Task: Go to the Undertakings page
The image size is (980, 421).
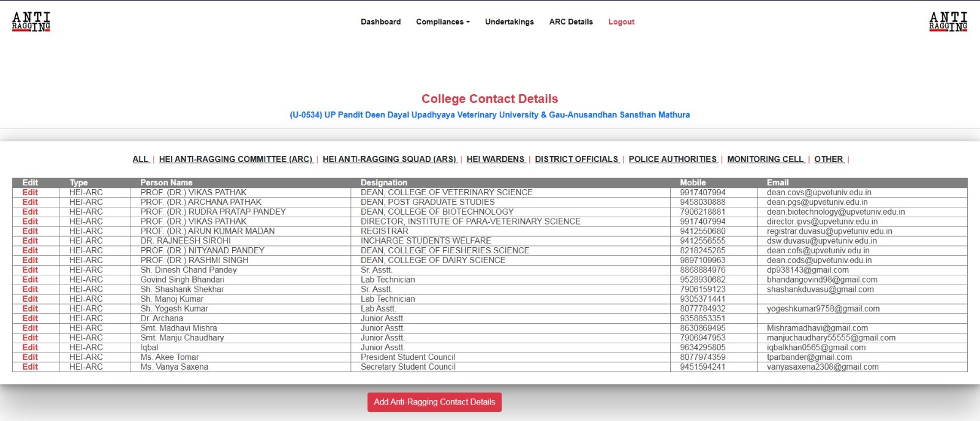Action: pyautogui.click(x=509, y=22)
